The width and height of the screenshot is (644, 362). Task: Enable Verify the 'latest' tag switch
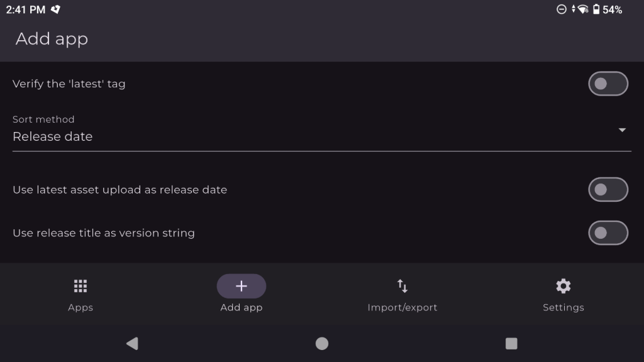tap(608, 84)
